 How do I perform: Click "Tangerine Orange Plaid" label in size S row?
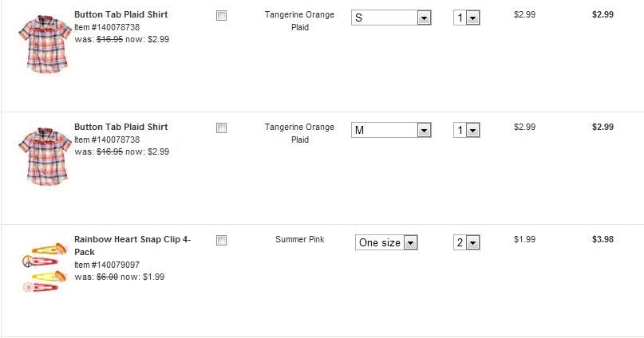(299, 21)
